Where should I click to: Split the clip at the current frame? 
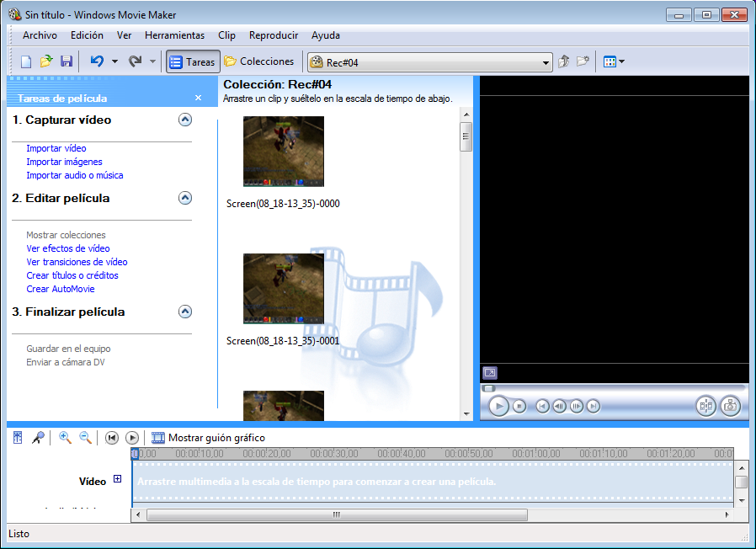pos(705,406)
